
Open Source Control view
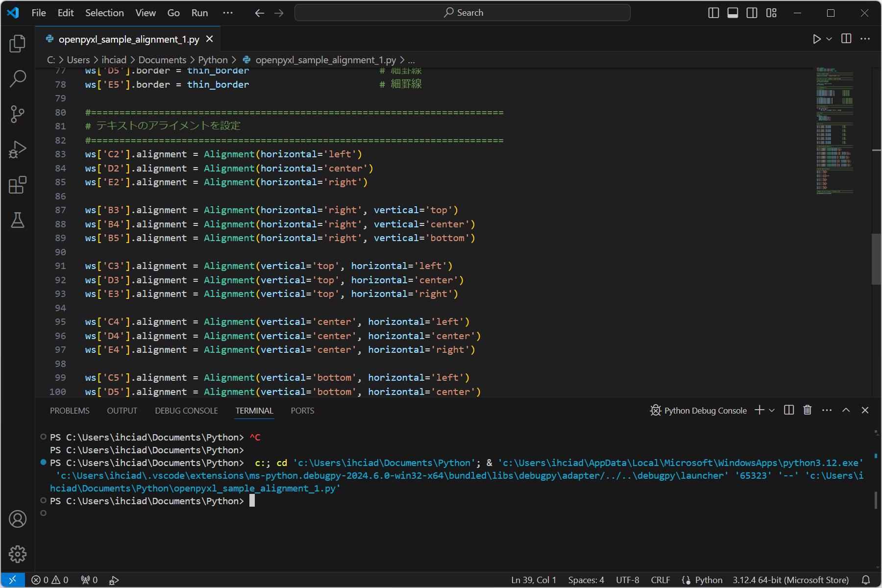coord(18,114)
